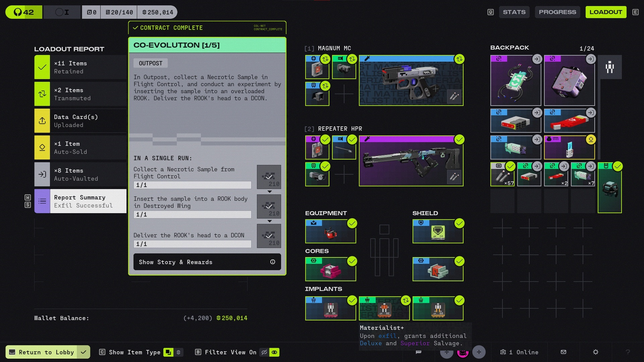
Task: Toggle Show Item Type to rarity mode
Action: coord(178,352)
